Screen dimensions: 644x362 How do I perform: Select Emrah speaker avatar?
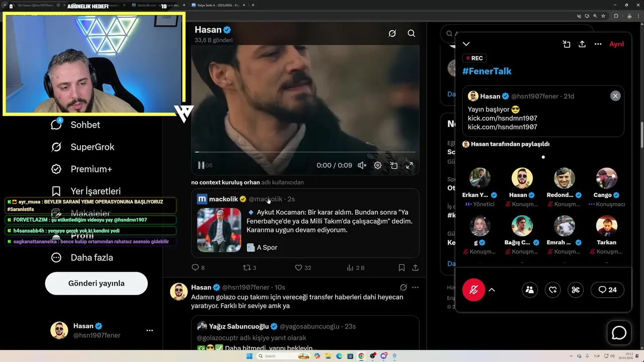(x=565, y=226)
